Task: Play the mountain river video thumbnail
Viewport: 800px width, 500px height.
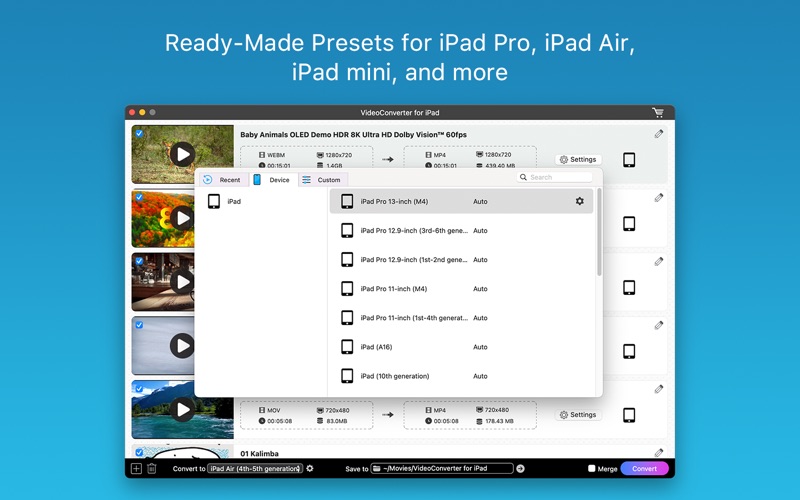Action: [x=182, y=410]
